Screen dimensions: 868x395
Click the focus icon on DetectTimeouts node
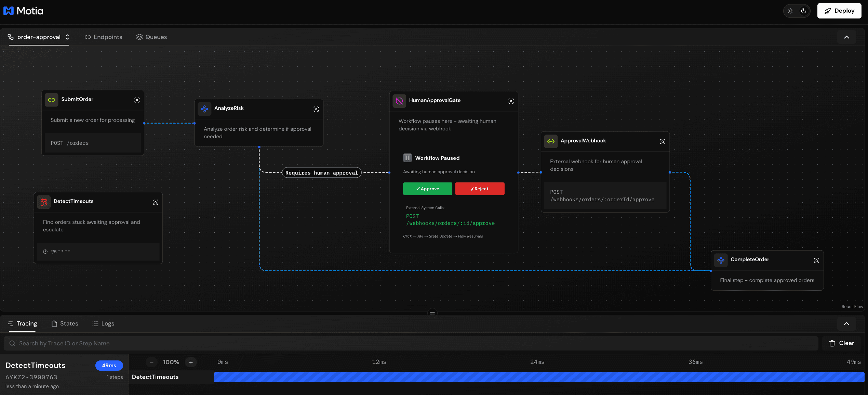[x=155, y=202]
